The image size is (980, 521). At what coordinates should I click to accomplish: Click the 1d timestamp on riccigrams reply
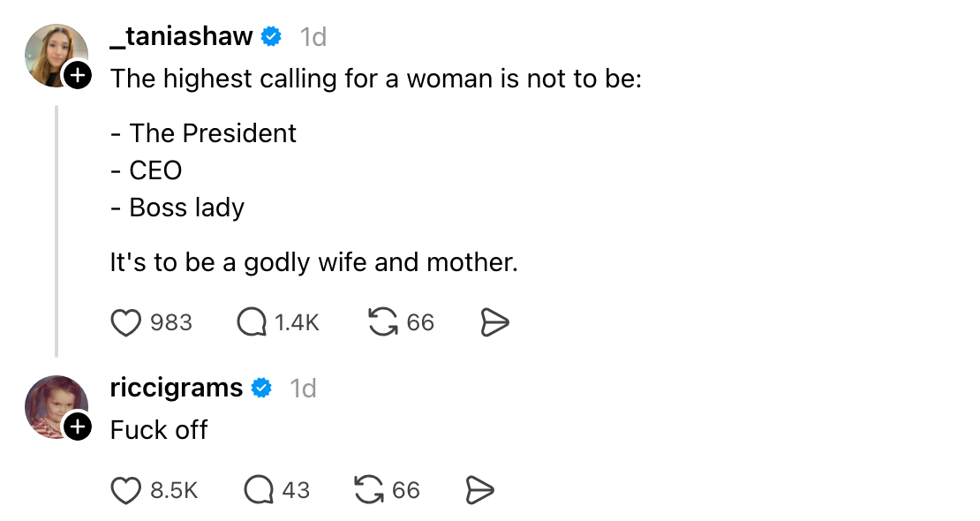[x=303, y=389]
